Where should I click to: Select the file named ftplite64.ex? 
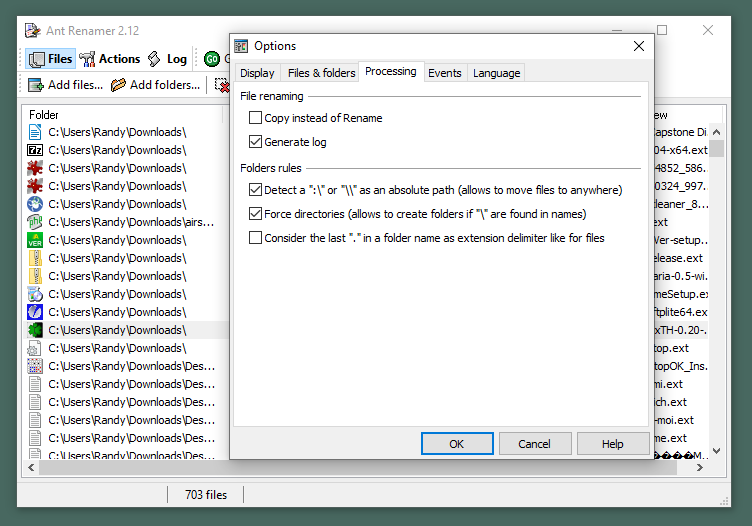pyautogui.click(x=681, y=312)
